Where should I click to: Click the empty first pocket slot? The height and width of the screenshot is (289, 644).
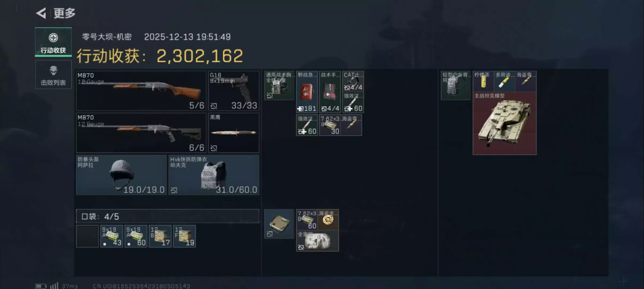[x=87, y=236]
